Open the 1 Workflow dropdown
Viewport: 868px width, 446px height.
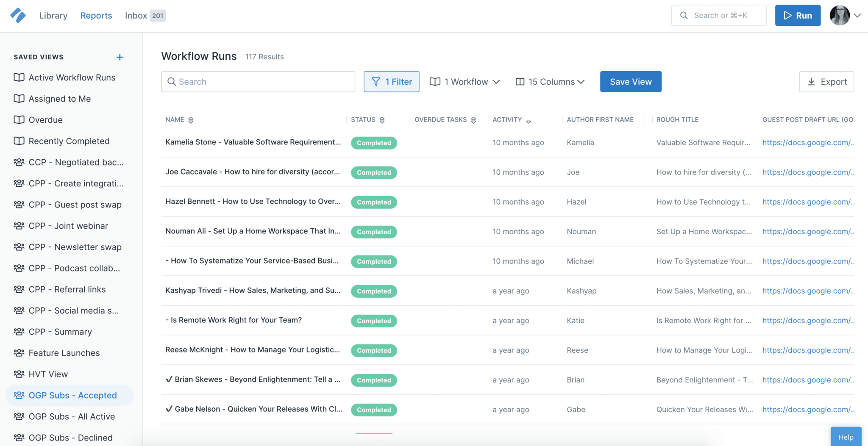tap(465, 81)
